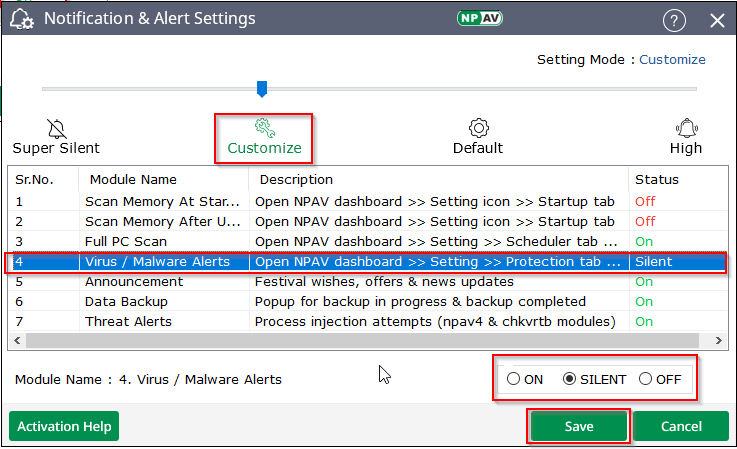The image size is (737, 449).
Task: Select the High alert bell icon
Action: (686, 128)
